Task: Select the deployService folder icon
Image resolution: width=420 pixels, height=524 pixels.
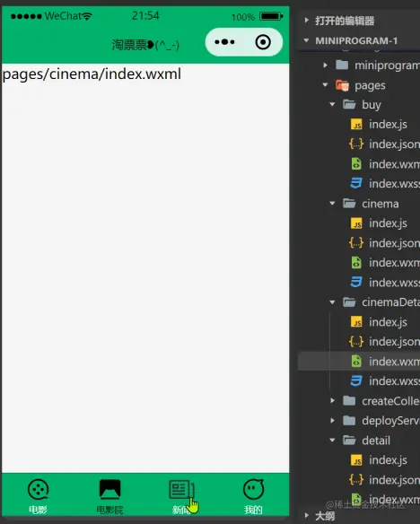Action: tap(349, 421)
